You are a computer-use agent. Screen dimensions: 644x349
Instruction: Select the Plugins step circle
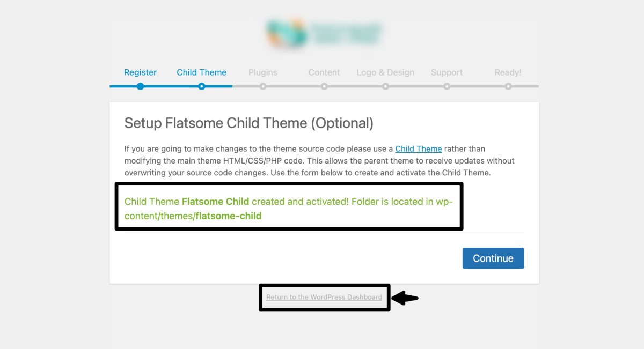click(262, 86)
